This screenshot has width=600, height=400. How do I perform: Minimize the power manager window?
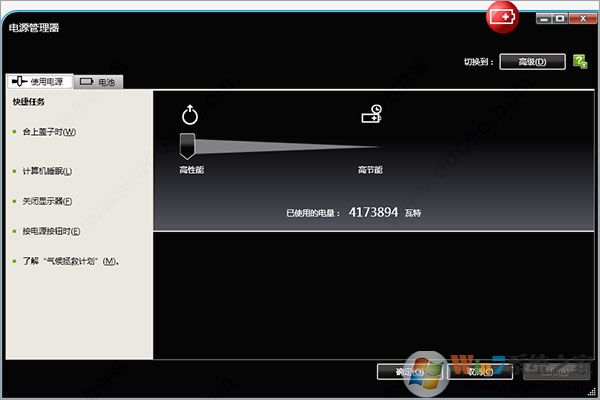[544, 18]
